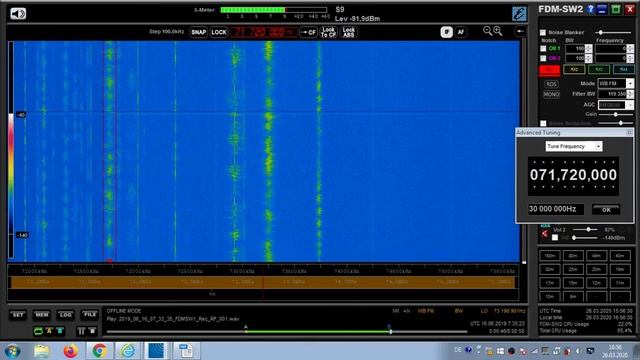This screenshot has width=640, height=360.
Task: Enable the notch ON 2 checkbox
Action: [x=543, y=58]
